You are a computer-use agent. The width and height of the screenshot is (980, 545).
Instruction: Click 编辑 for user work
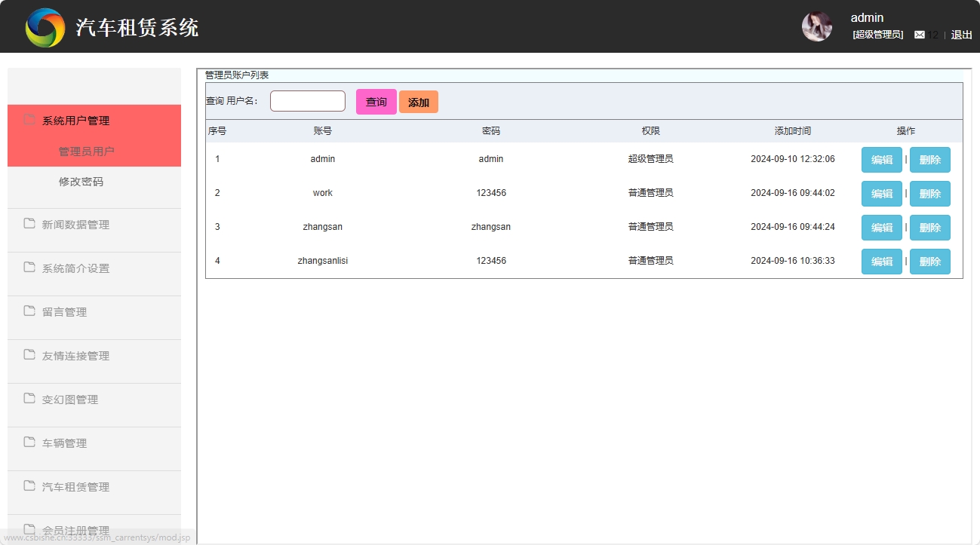(881, 193)
